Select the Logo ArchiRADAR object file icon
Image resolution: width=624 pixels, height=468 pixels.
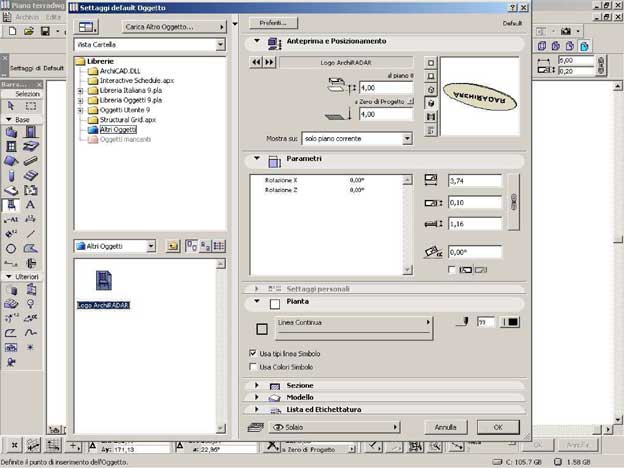tap(103, 282)
